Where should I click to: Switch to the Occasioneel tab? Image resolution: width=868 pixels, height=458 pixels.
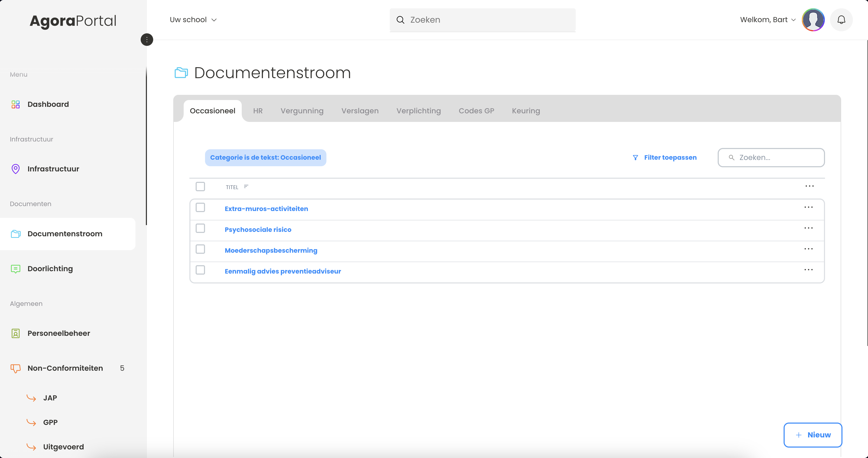[212, 111]
